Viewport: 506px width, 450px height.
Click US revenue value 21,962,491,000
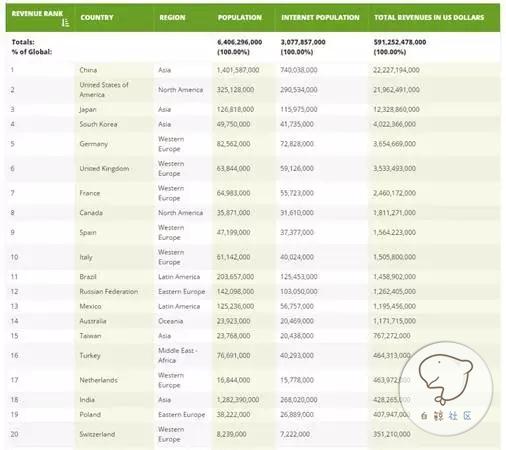[396, 90]
